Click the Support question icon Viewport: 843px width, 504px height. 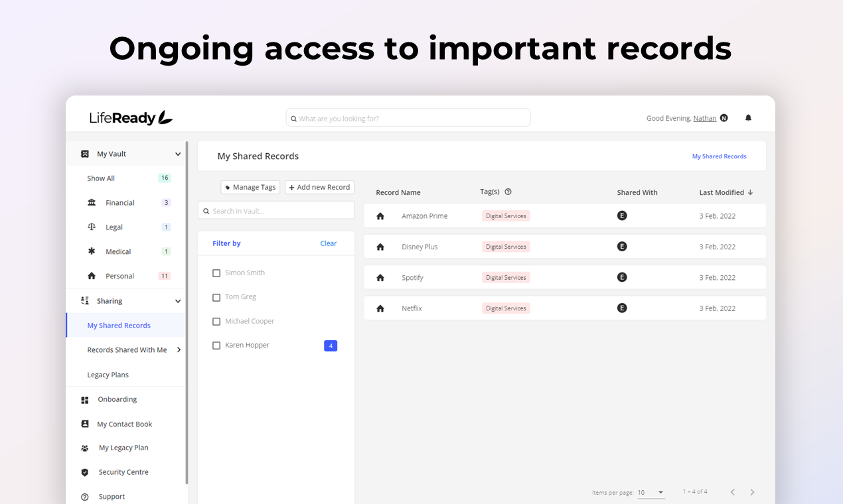pos(85,497)
